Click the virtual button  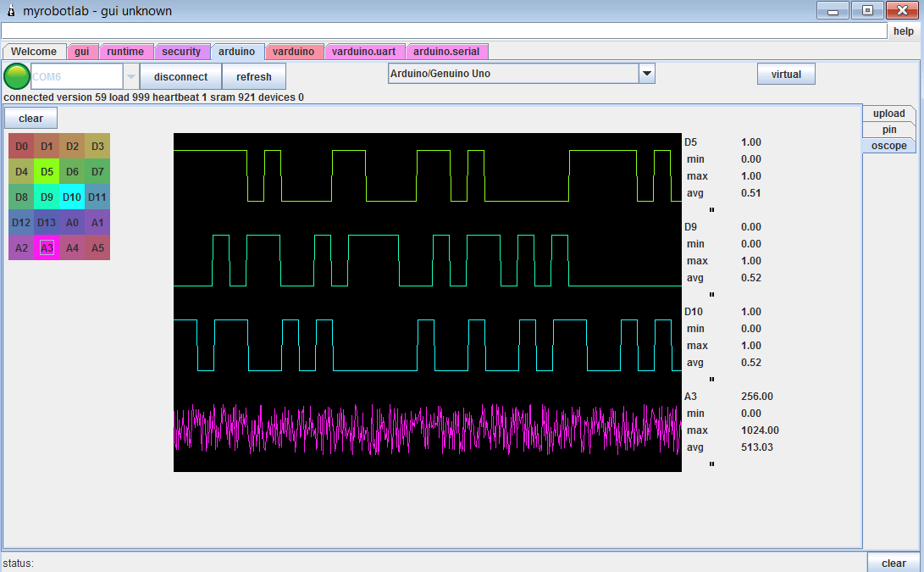tap(786, 74)
